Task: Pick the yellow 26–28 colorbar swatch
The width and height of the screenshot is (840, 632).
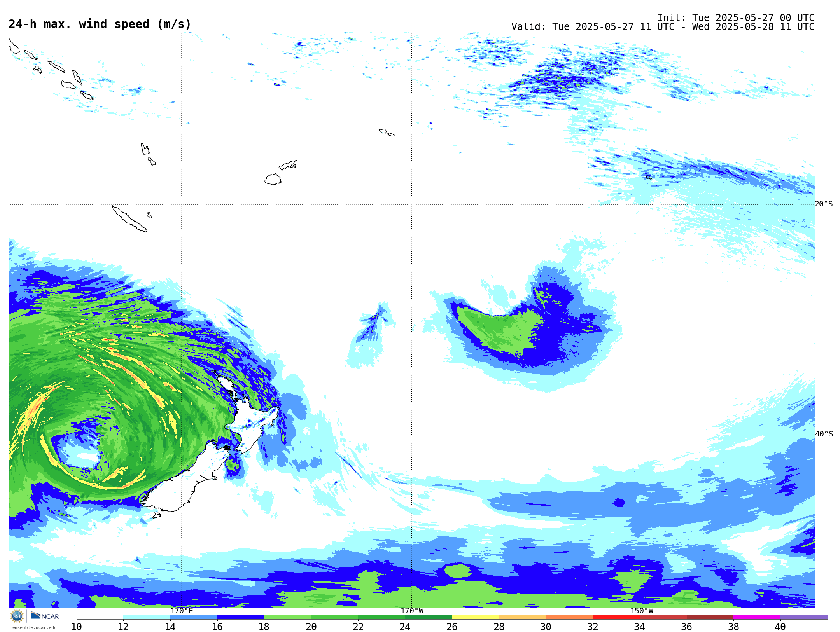Action: click(475, 617)
